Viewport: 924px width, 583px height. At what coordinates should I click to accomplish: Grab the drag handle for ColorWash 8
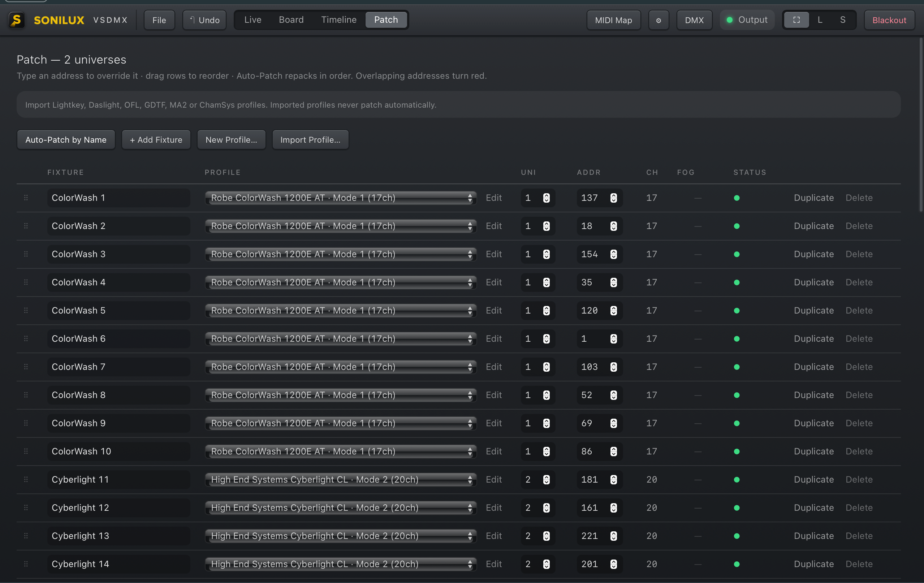(26, 395)
